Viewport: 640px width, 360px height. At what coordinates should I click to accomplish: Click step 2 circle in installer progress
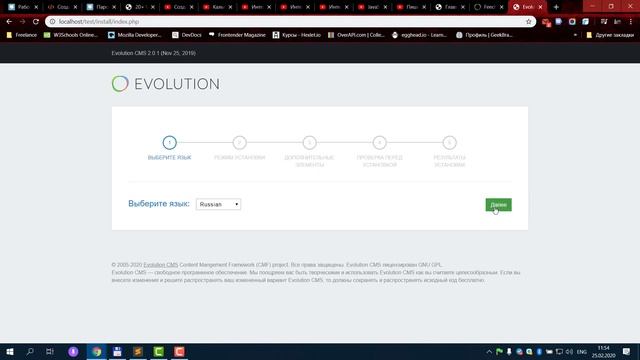[x=240, y=142]
